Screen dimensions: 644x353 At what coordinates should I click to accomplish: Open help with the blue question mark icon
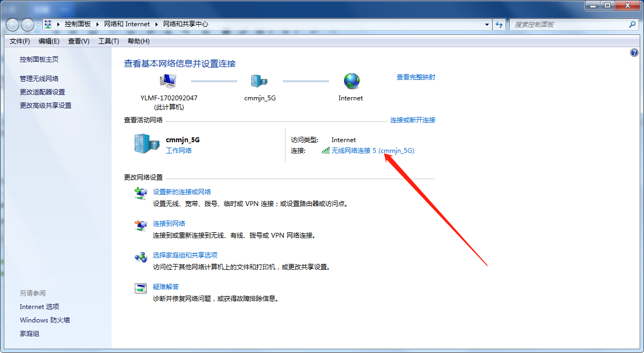634,53
